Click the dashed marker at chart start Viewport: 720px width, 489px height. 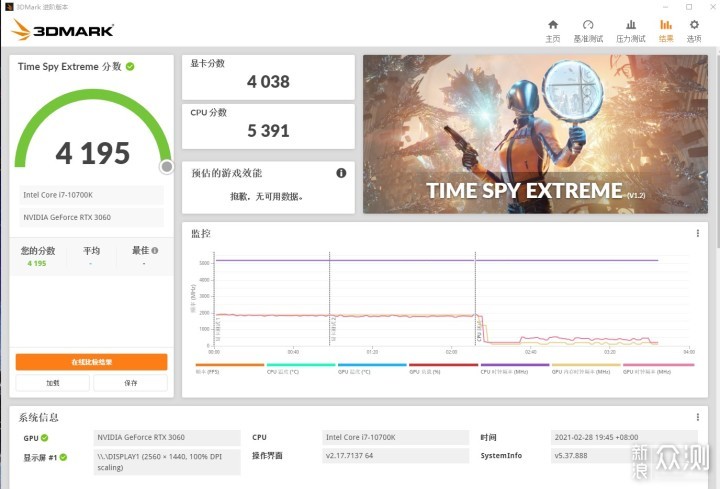tap(214, 298)
